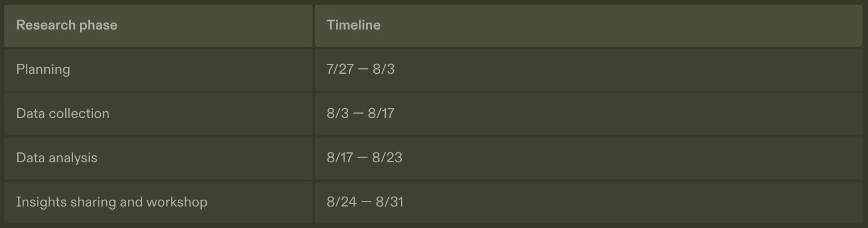The height and width of the screenshot is (228, 868).
Task: Click the 8/3 start date of Data collection
Action: pos(338,113)
